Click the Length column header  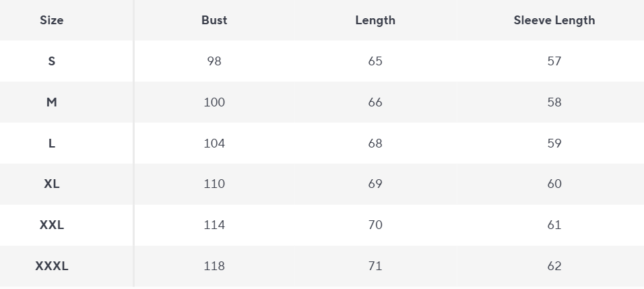click(375, 20)
